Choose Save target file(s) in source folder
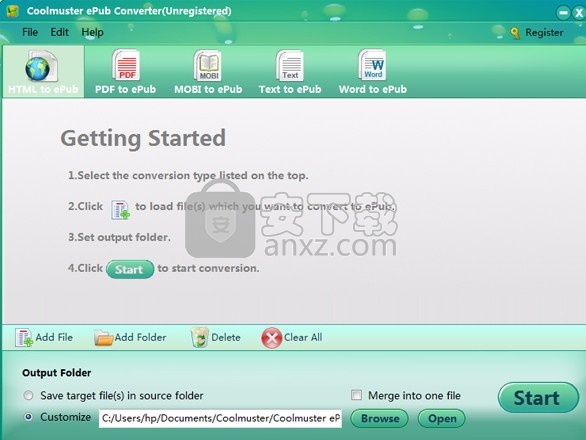Screen dimensions: 586x440 [x=28, y=395]
